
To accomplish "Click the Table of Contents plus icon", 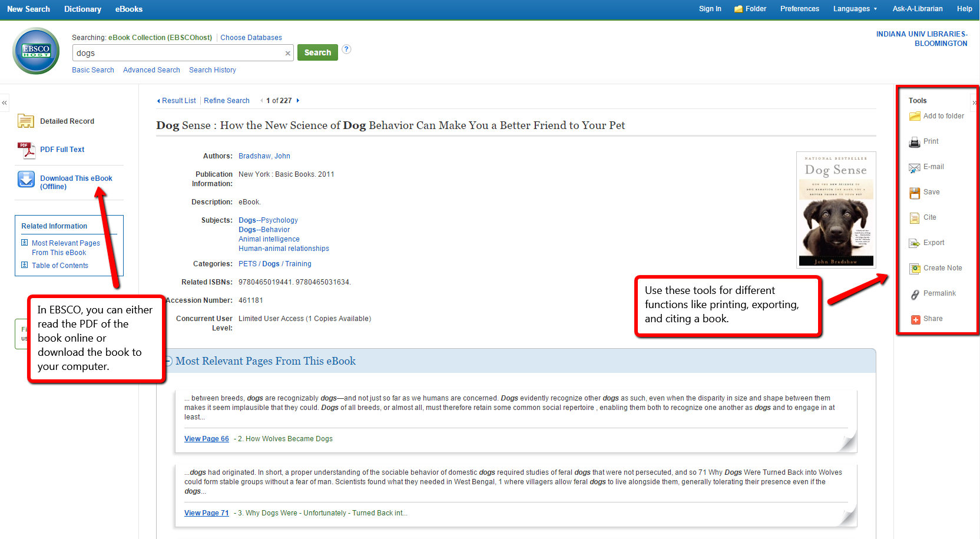I will tap(25, 265).
